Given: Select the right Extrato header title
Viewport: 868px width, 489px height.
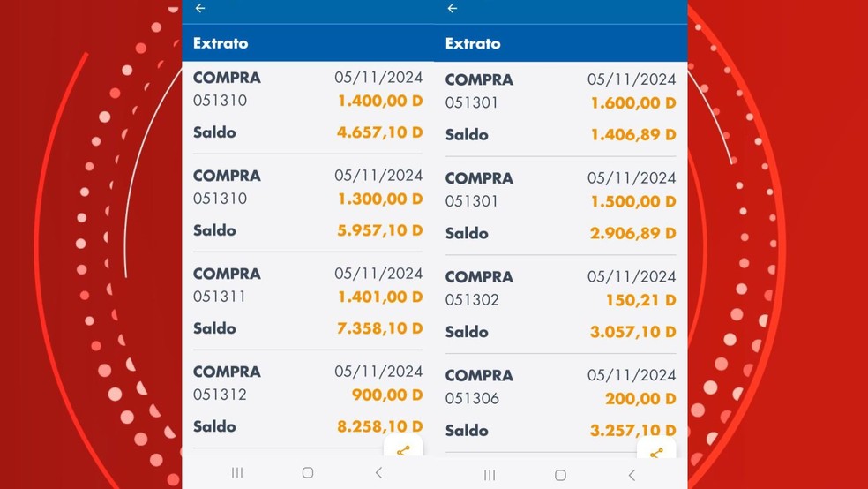Looking at the screenshot, I should [x=473, y=43].
